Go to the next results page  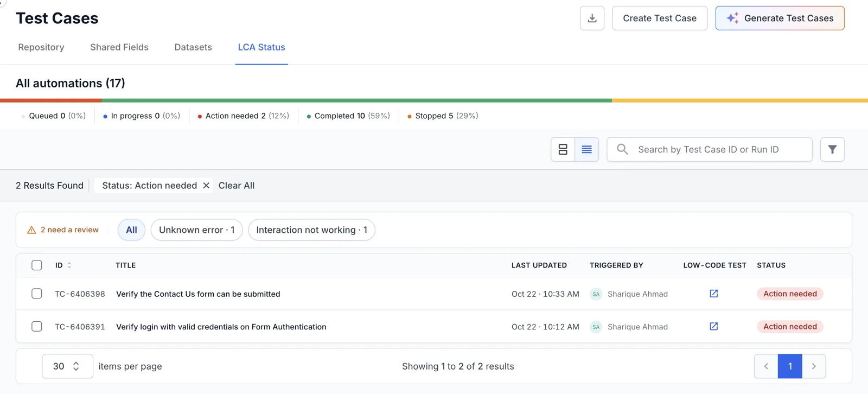point(814,366)
